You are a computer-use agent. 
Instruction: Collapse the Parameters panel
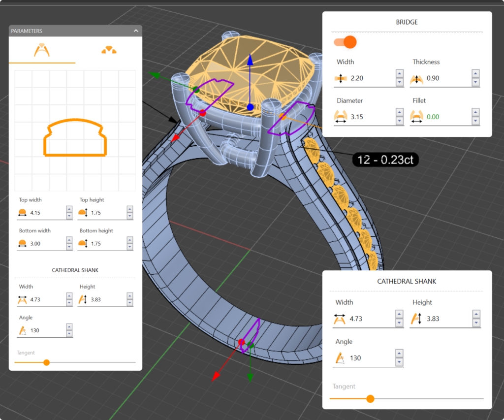136,31
